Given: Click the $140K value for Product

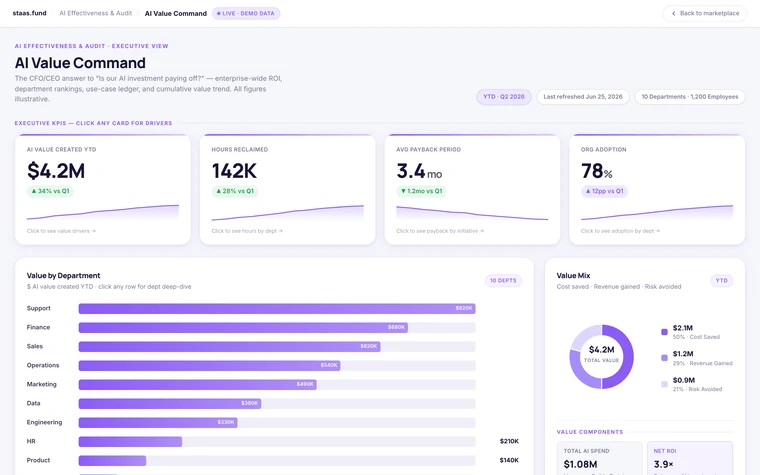Looking at the screenshot, I should [509, 460].
